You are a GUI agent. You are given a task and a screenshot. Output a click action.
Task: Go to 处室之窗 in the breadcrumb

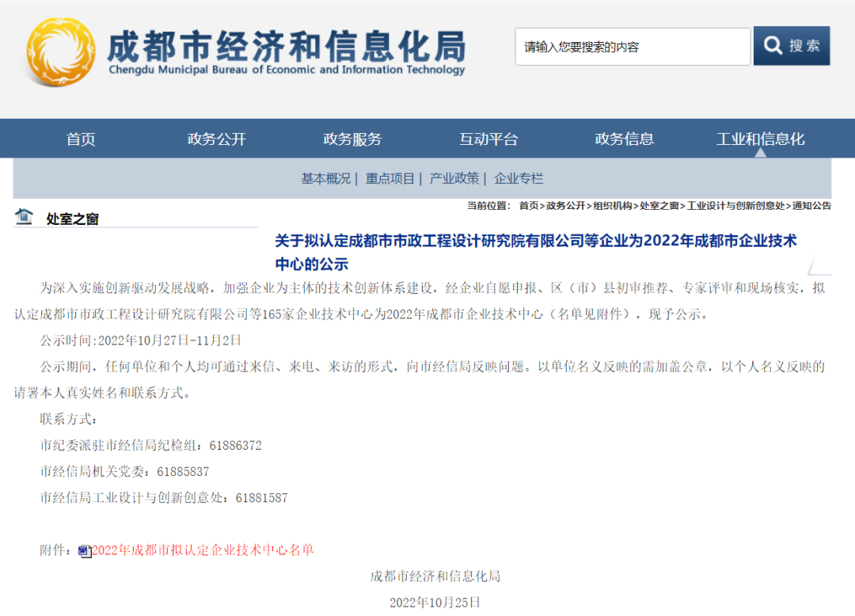[659, 206]
